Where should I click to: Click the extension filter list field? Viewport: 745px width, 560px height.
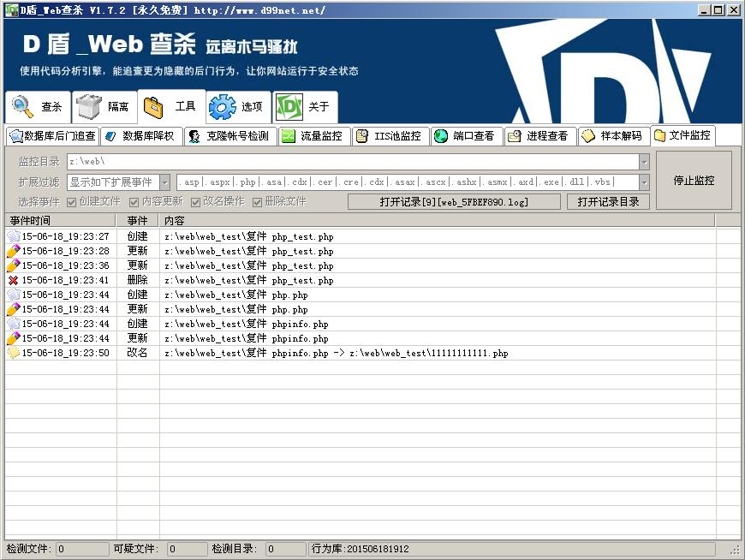pyautogui.click(x=408, y=182)
